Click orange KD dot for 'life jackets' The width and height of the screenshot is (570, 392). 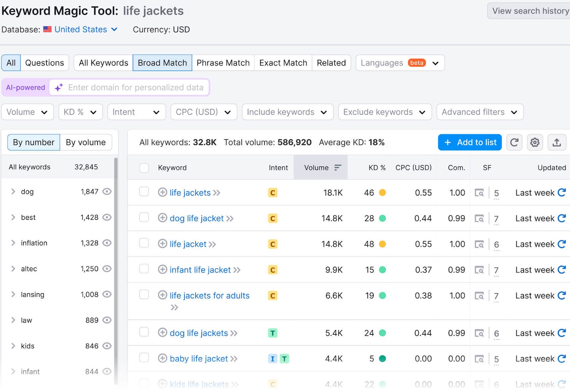(382, 193)
